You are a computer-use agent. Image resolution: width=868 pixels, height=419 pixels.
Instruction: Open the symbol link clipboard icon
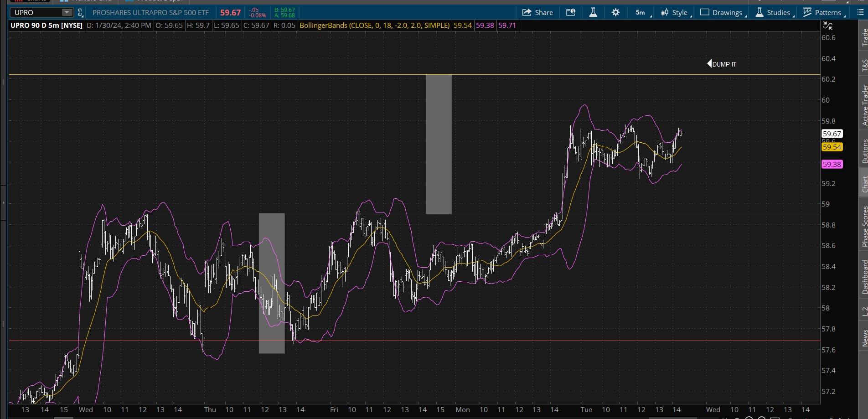(x=81, y=13)
